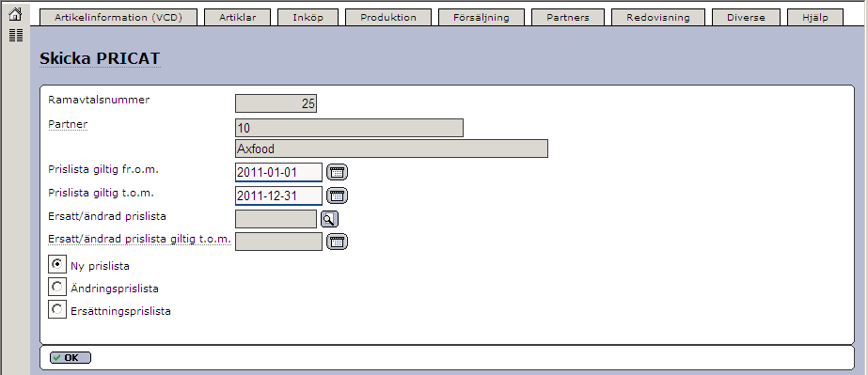Search for Ersatt/ändrad prislista with magnifier
Screen dimensions: 868x375
click(329, 220)
